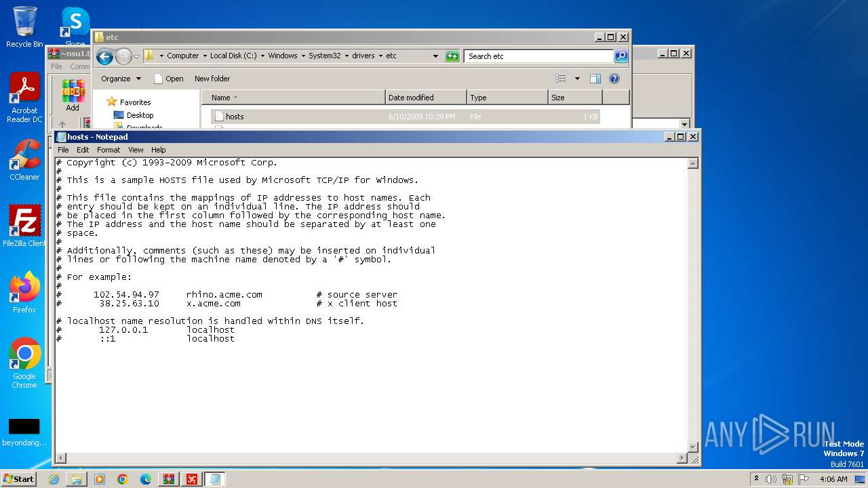Click the search magnifier in Explorer
The width and height of the screenshot is (868, 488).
coord(621,56)
